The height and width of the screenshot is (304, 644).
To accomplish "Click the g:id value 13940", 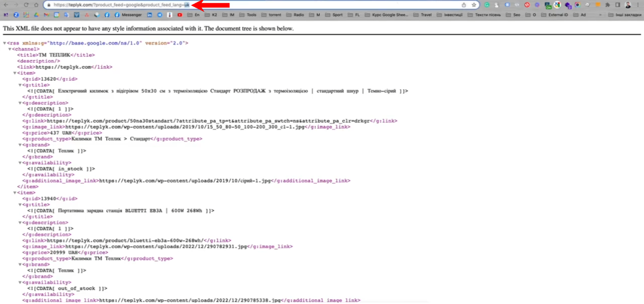I will (49, 199).
